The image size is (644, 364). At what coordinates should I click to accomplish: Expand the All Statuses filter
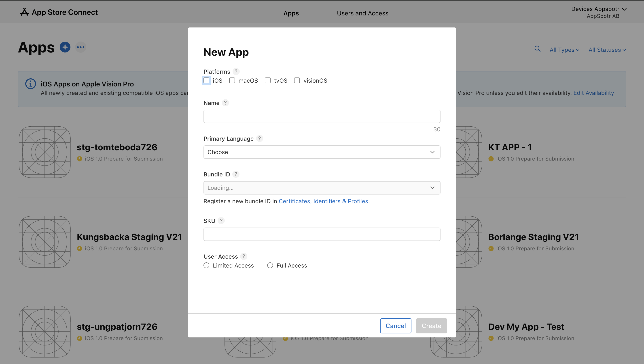[x=607, y=50]
